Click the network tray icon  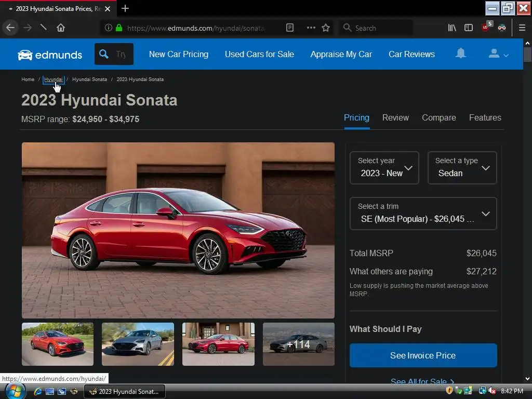(x=482, y=391)
